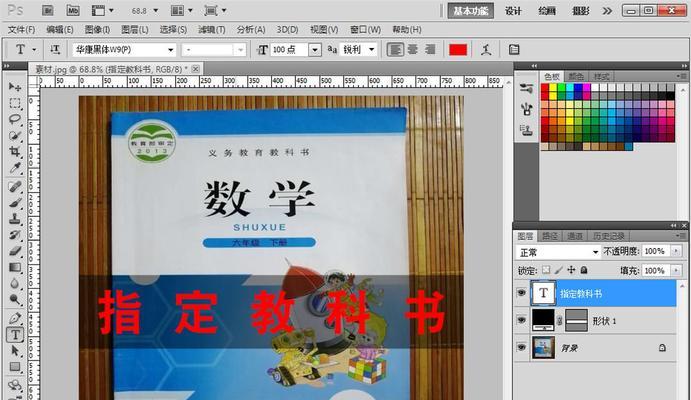691x400 pixels.
Task: Switch to 设计 workspace
Action: [x=513, y=11]
